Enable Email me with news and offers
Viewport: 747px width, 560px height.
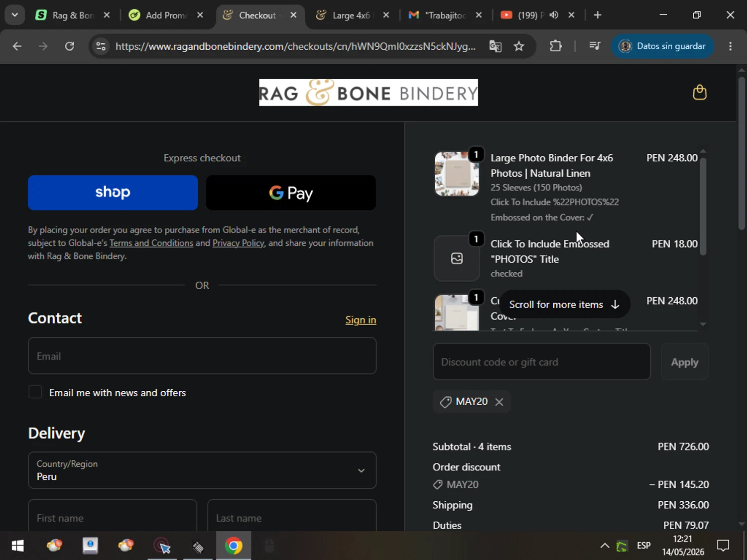pos(35,392)
